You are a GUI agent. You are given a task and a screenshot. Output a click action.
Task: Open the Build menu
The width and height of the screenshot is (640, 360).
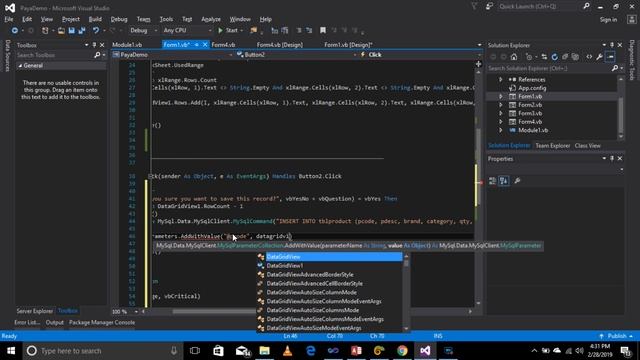coord(95,19)
